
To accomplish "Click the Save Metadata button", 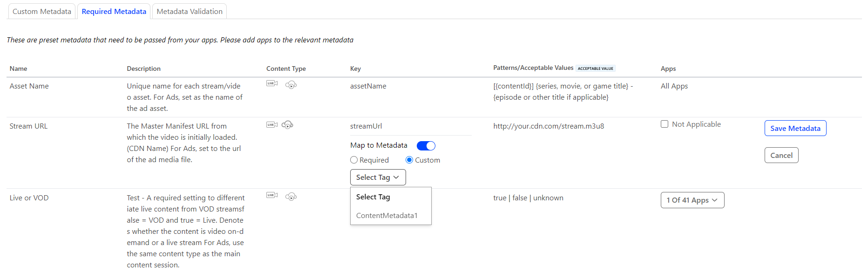I will 795,129.
